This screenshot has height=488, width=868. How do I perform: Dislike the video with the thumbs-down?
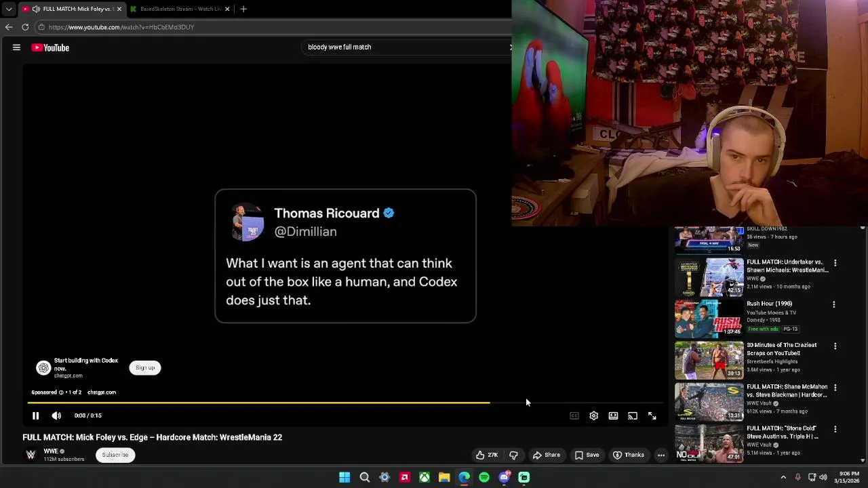click(513, 455)
